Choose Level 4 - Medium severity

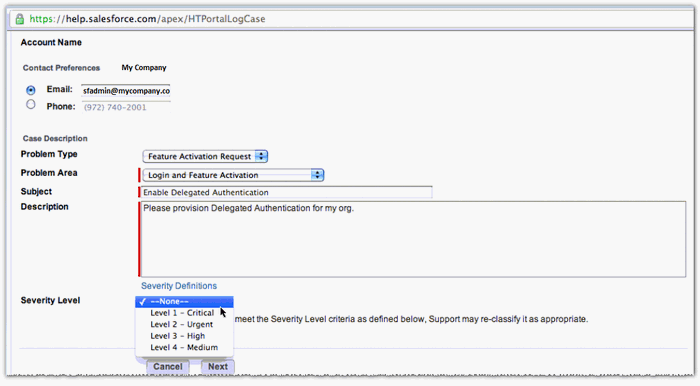(184, 348)
